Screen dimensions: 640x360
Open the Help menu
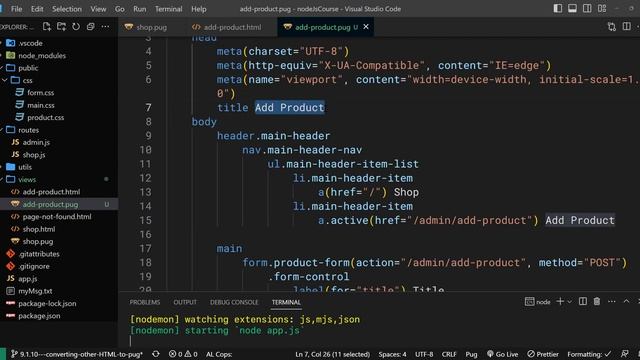pyautogui.click(x=199, y=9)
